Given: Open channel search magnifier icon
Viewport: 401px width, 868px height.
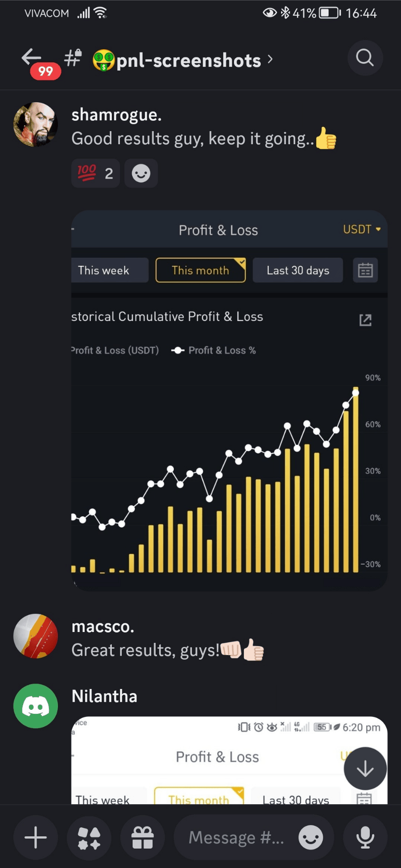Looking at the screenshot, I should tap(365, 58).
